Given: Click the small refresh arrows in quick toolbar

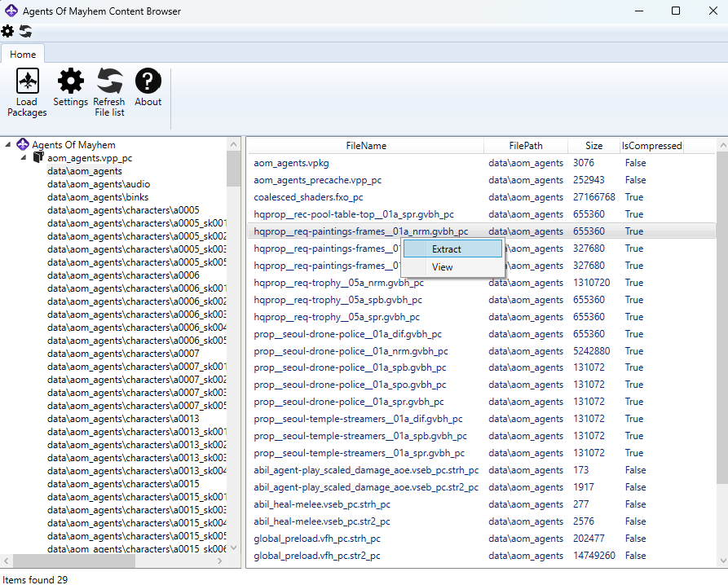Looking at the screenshot, I should point(25,31).
